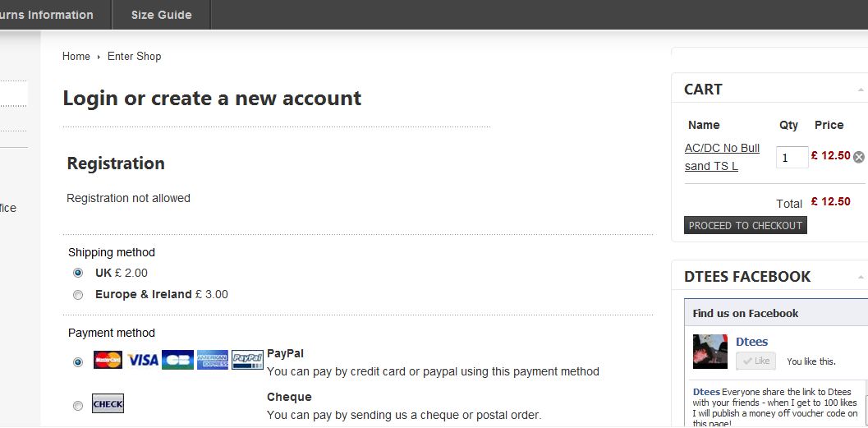Click Proceed to Checkout button

tap(745, 225)
